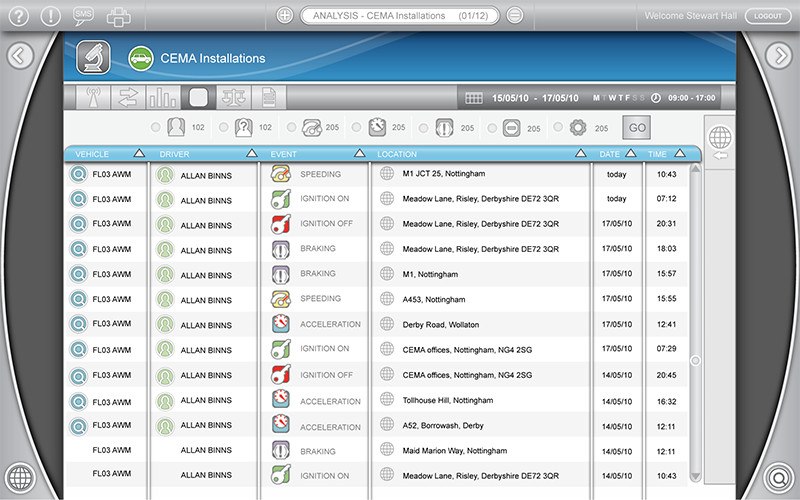Select the acceleration filter radio button
This screenshot has width=800, height=500.
[x=356, y=128]
